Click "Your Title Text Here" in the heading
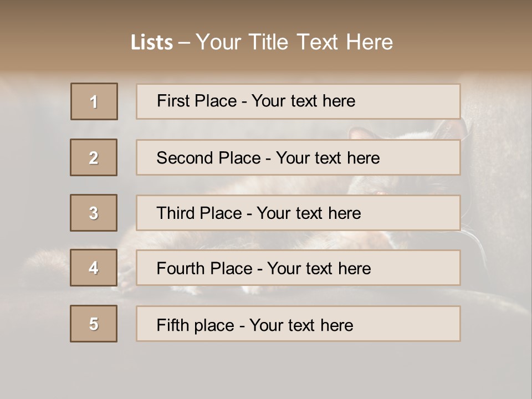 (294, 42)
